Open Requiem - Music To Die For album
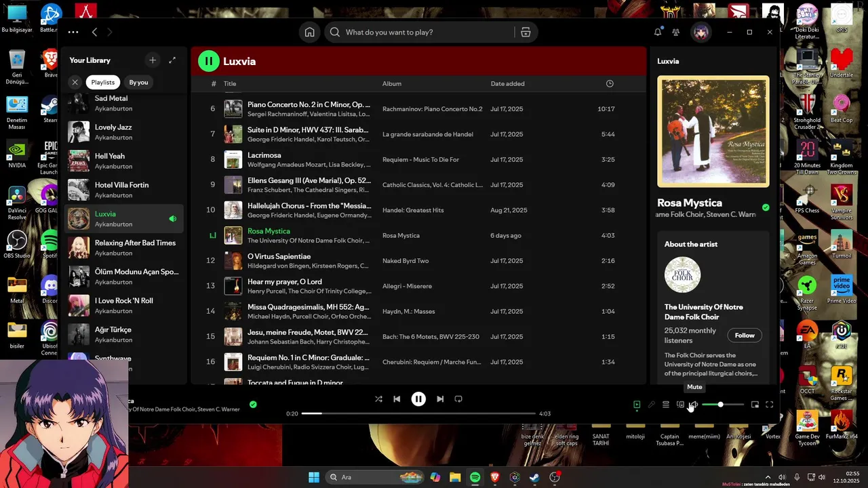The height and width of the screenshot is (488, 868). (x=420, y=159)
